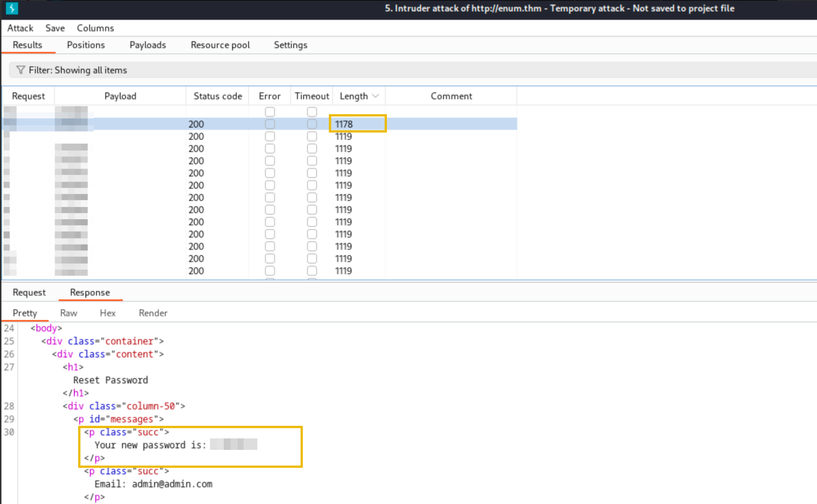
Task: Toggle Timeout checkbox in highlighted 1178 row
Action: [x=312, y=124]
